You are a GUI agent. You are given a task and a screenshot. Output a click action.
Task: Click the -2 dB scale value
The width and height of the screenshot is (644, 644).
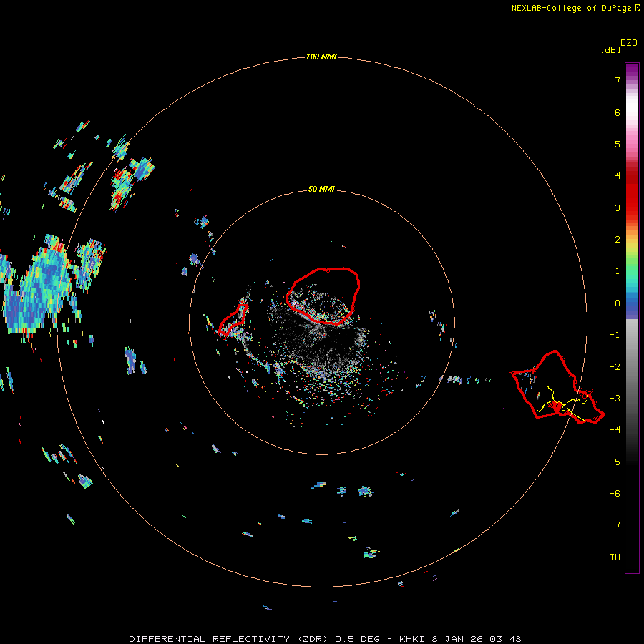coord(615,367)
